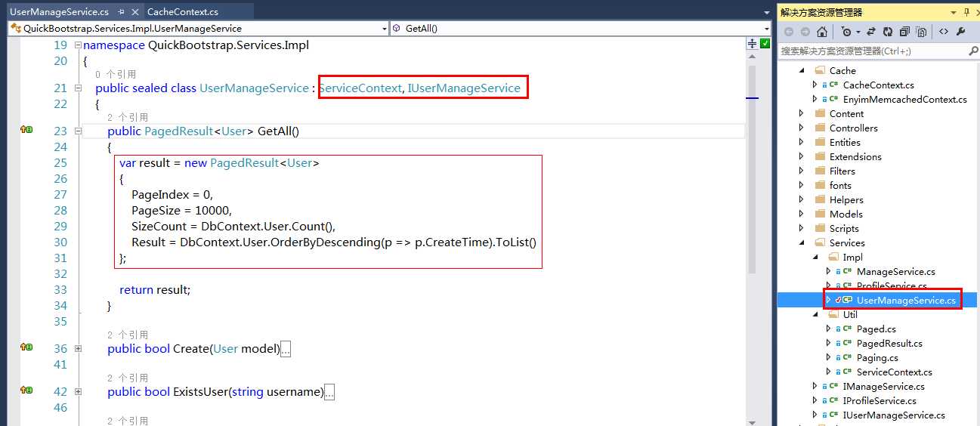Viewport: 980px width, 426px height.
Task: Click the Helpers folder icon
Action: click(820, 199)
